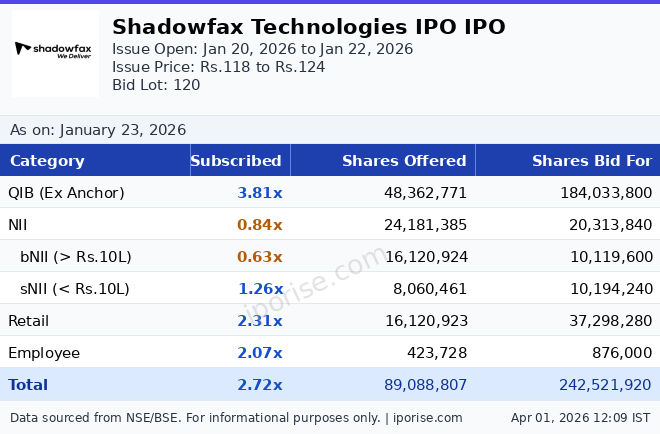Select the Shares Offered column header
The height and width of the screenshot is (434, 660).
click(404, 161)
